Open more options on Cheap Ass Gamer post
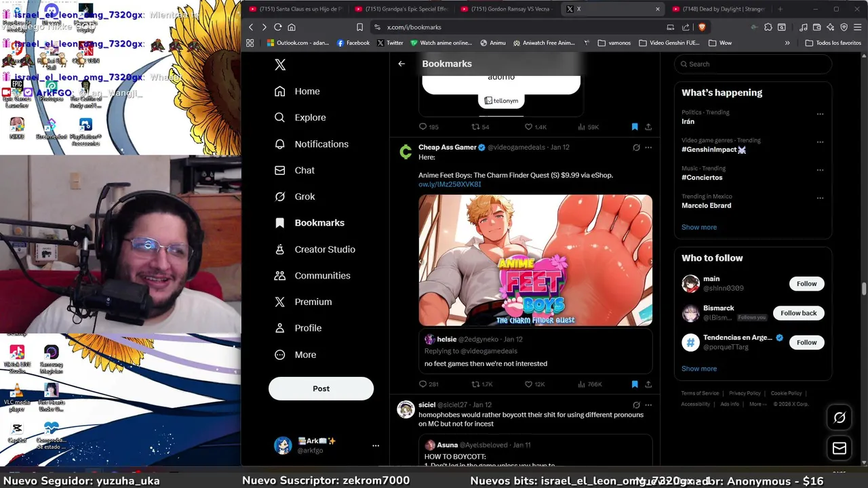 coord(648,147)
